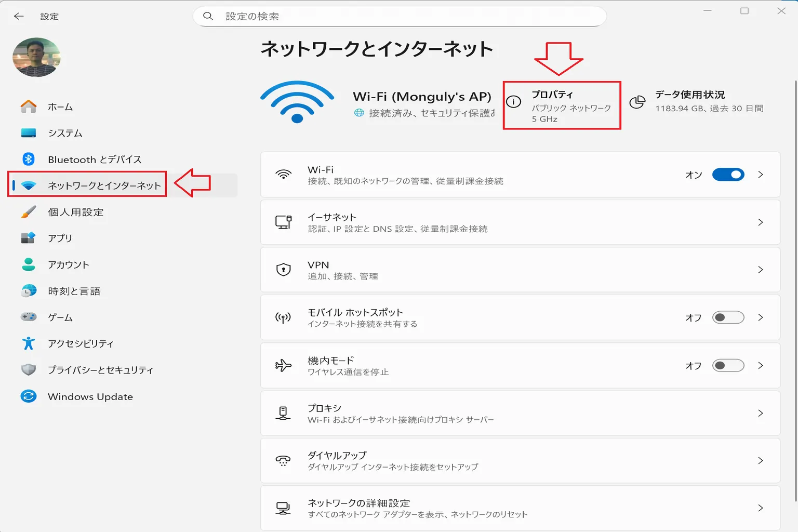
Task: Click Wi-Fi (Monguly's AP) network name
Action: pyautogui.click(x=422, y=97)
